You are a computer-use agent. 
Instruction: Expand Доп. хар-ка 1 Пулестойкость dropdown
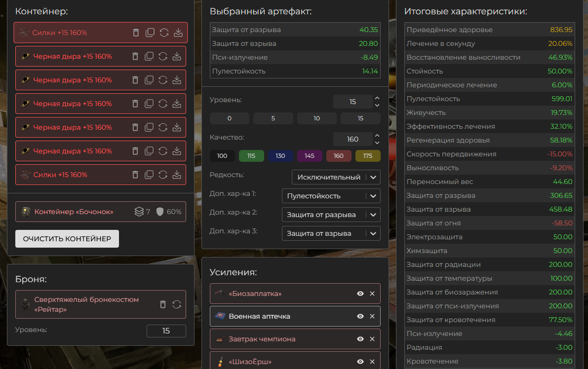pyautogui.click(x=331, y=196)
